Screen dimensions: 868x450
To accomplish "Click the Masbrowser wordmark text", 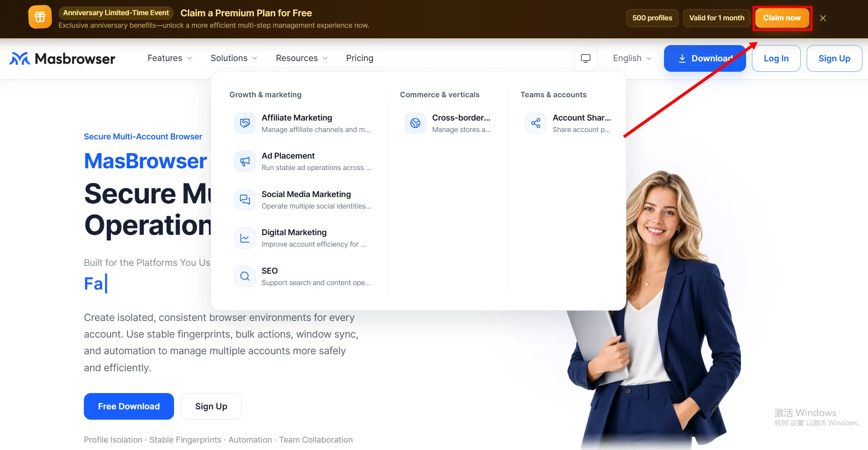I will coord(75,58).
